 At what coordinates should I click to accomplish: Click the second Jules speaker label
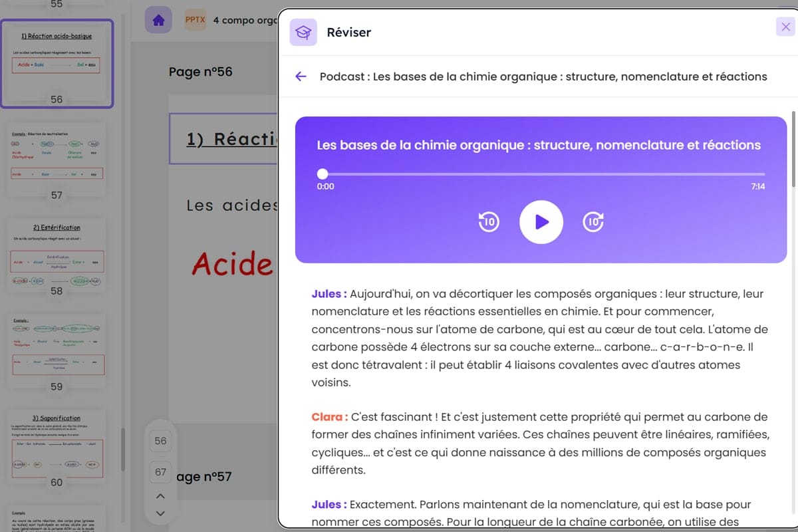click(329, 505)
